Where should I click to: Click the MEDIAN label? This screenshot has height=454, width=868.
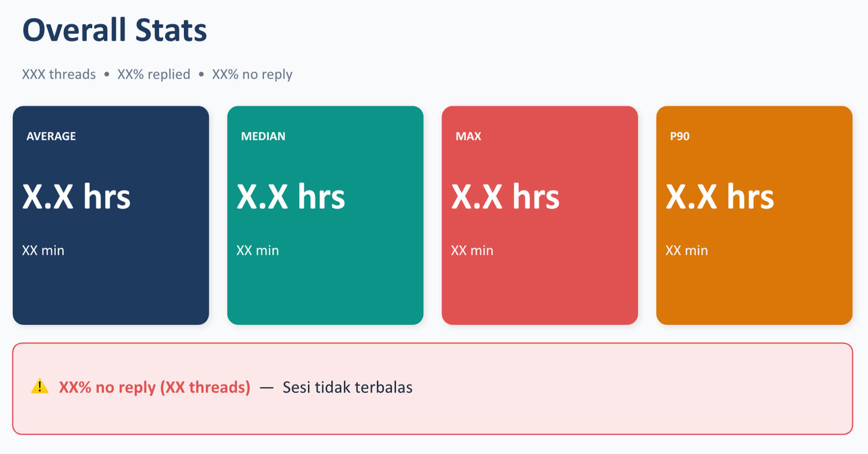(263, 136)
